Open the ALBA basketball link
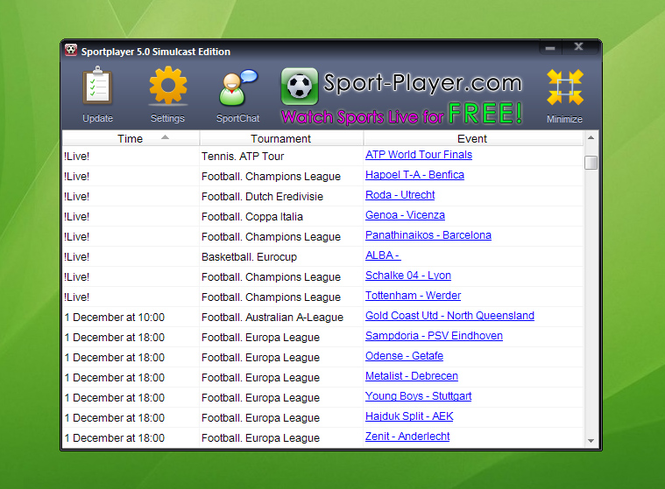 tap(383, 255)
